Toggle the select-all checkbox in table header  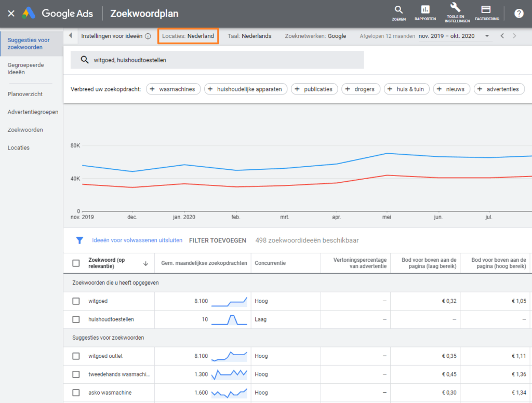coord(76,263)
